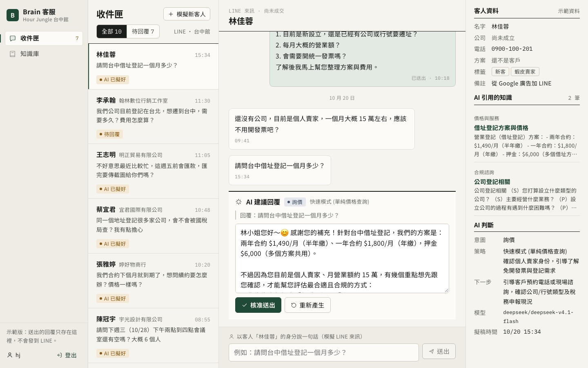Open 張雅婷 conversation in inbox list
This screenshot has height=368, width=588.
(154, 281)
